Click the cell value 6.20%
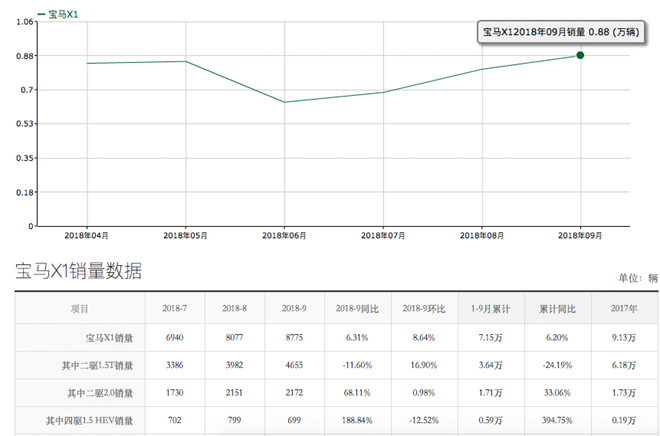This screenshot has width=660, height=436. click(x=557, y=337)
